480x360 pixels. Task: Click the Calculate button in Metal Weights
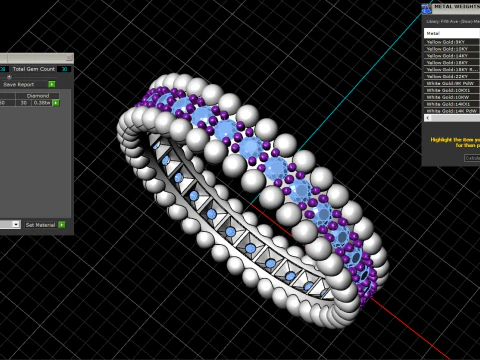[472, 158]
